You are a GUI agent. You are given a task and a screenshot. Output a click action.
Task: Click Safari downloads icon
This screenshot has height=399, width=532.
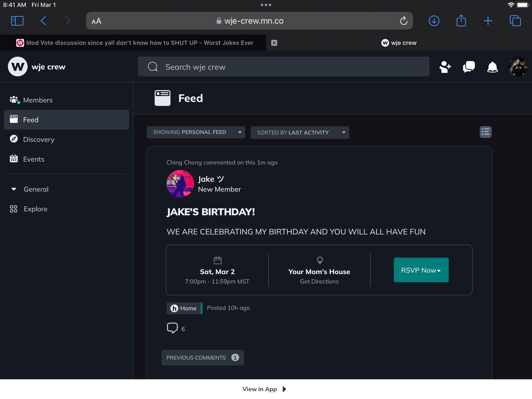coord(434,21)
